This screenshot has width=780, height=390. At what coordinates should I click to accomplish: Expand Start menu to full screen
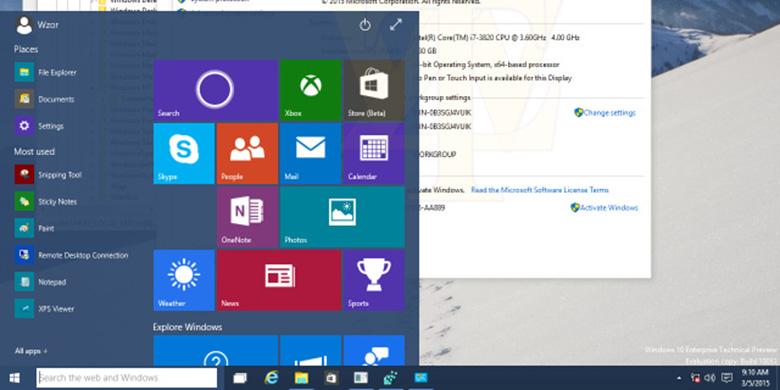click(396, 25)
